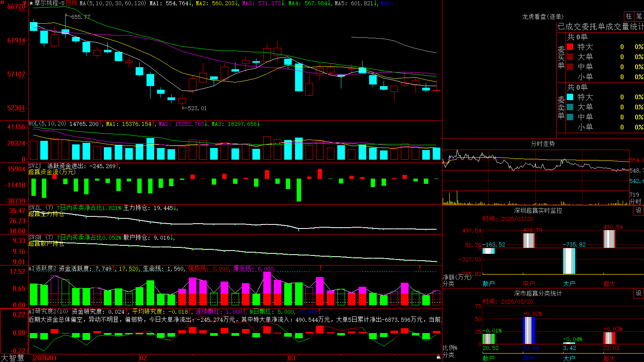Click the blue 中户 bar in 分类统计
The width and height of the screenshot is (644, 362).
[529, 331]
